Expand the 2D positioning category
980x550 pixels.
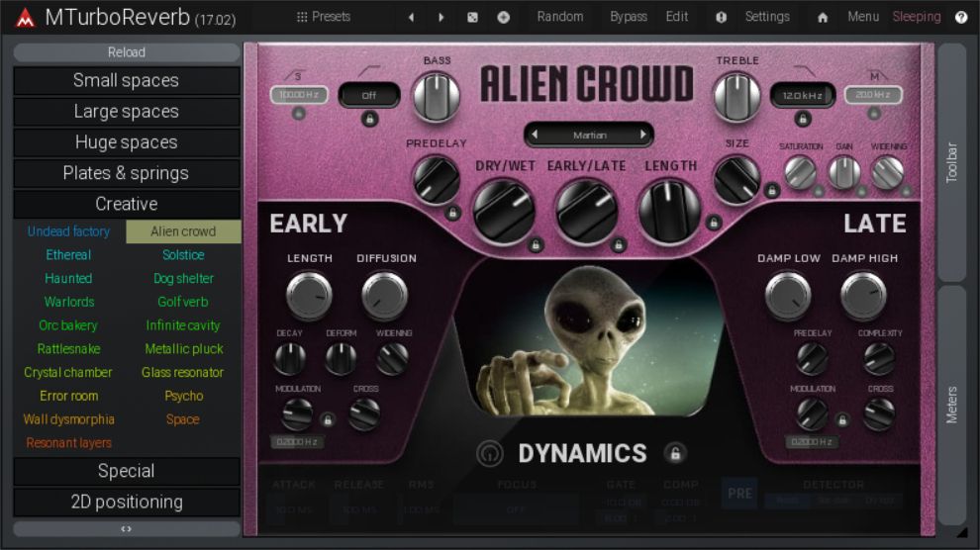tap(127, 502)
